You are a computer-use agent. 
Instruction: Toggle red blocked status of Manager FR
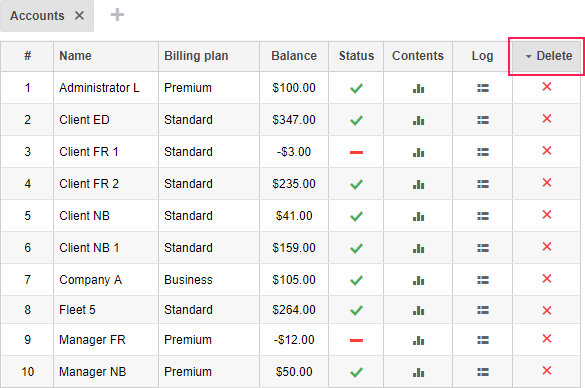click(356, 340)
